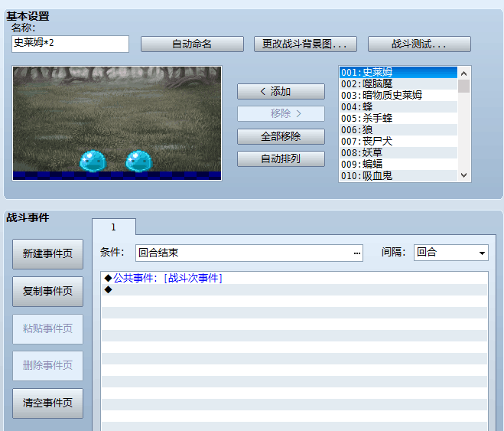Open 更改战斗背景图 dialog
Screen dimensions: 504x431
(305, 44)
